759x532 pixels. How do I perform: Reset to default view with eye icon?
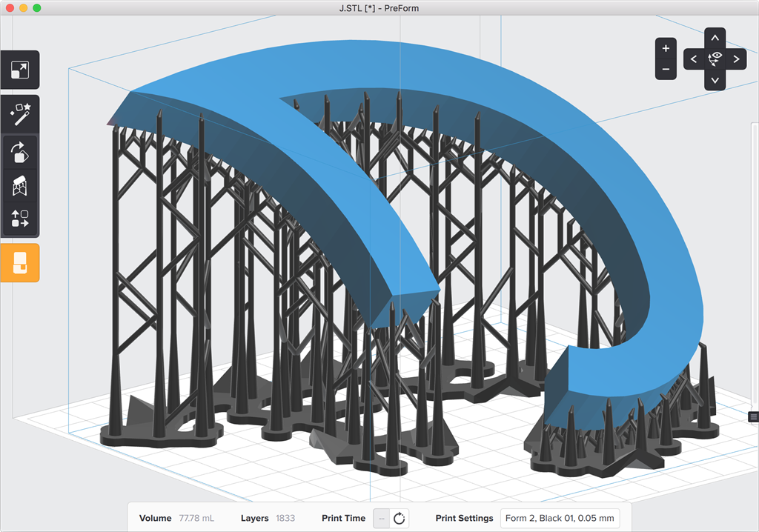point(715,58)
